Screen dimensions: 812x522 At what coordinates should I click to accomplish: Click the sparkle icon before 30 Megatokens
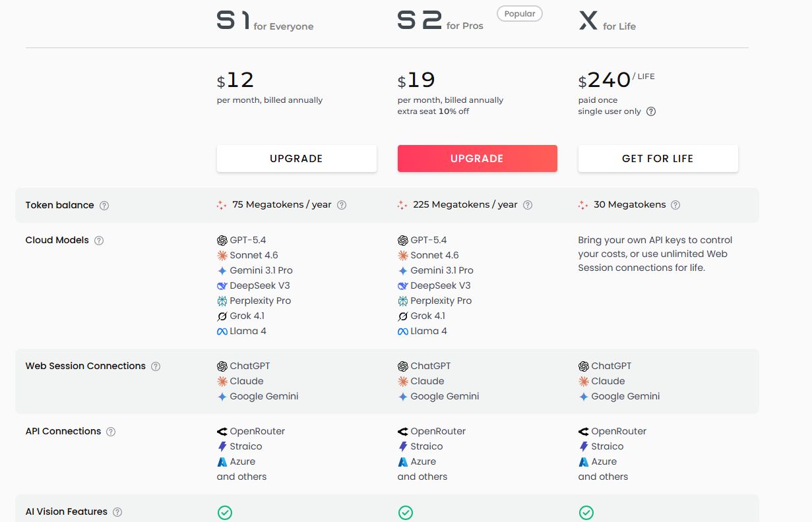583,205
